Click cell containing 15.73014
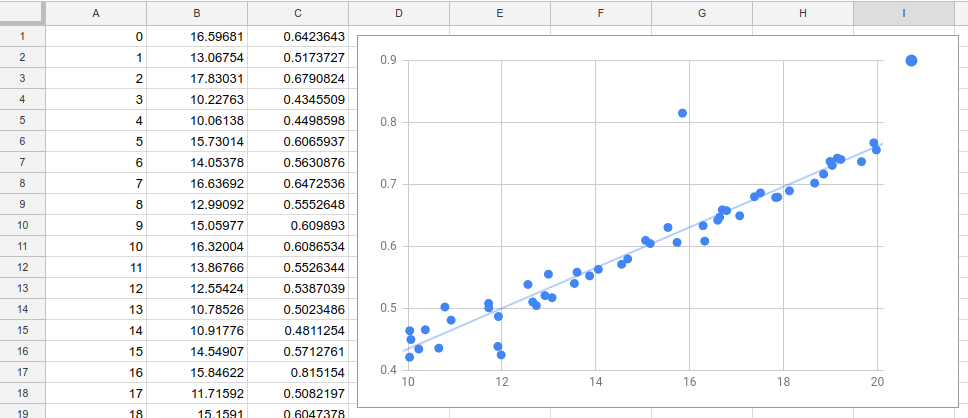Screen dimensions: 968x418 pyautogui.click(x=197, y=141)
